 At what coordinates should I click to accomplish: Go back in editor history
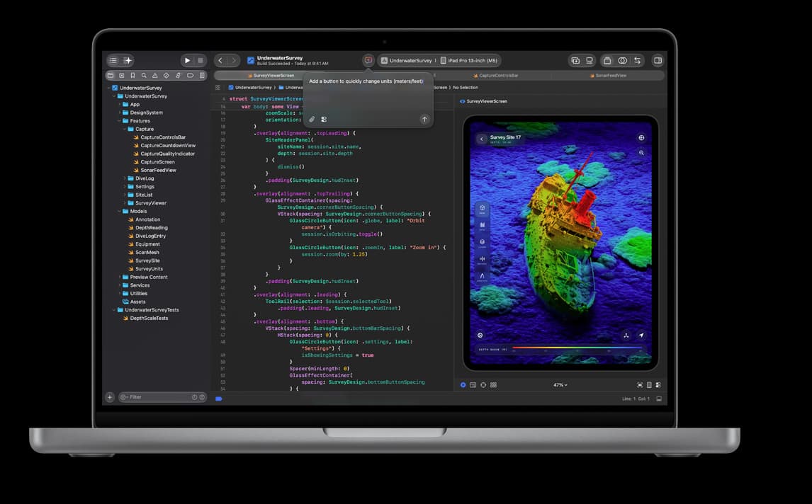(220, 61)
